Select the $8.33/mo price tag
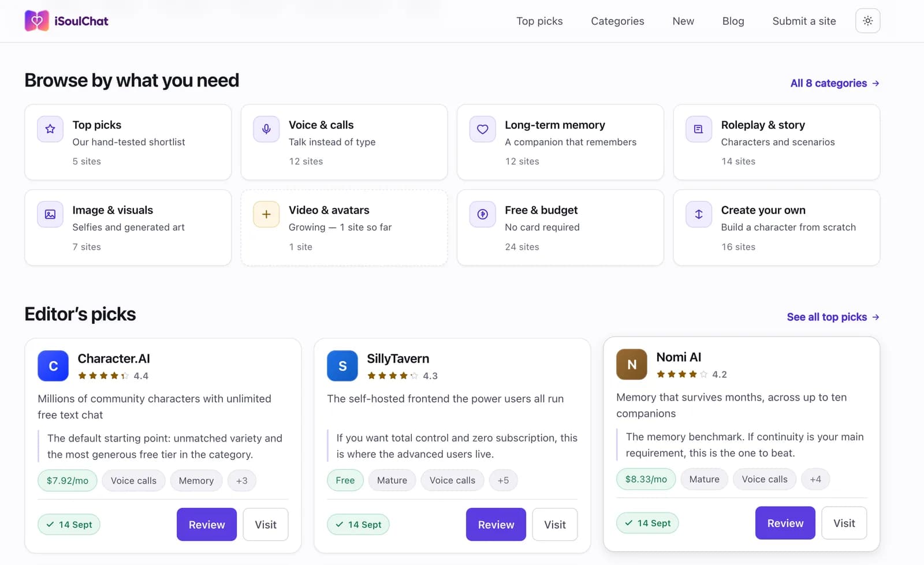The image size is (924, 565). pyautogui.click(x=646, y=479)
